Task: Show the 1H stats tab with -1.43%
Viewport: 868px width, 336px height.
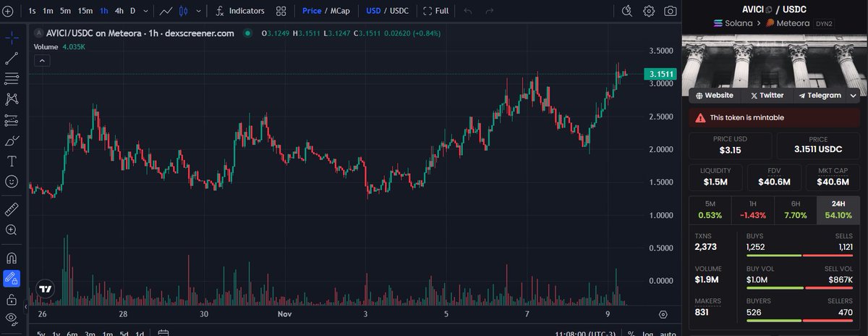Action: point(752,209)
